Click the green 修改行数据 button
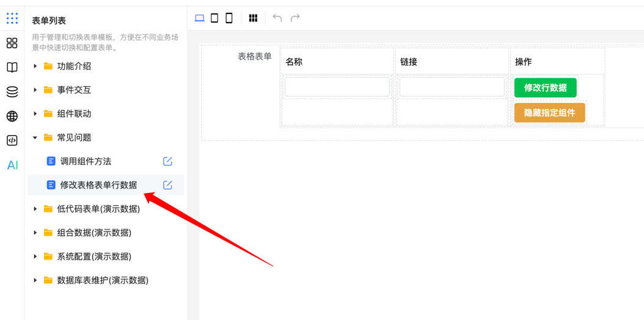The width and height of the screenshot is (644, 320). [545, 87]
